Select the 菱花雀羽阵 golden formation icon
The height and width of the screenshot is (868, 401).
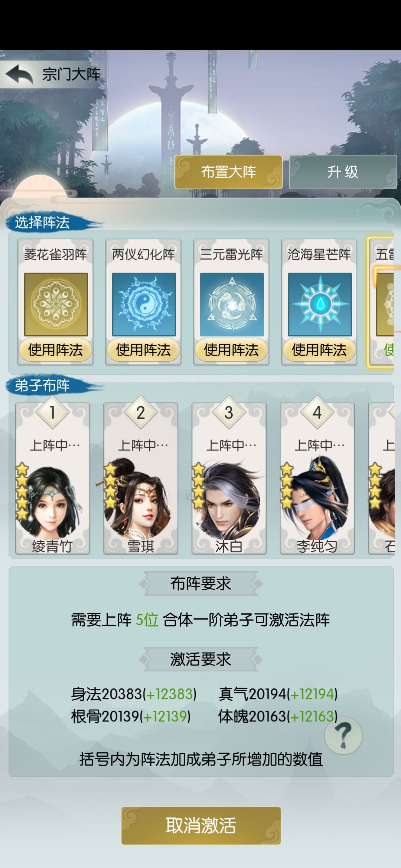point(56,304)
